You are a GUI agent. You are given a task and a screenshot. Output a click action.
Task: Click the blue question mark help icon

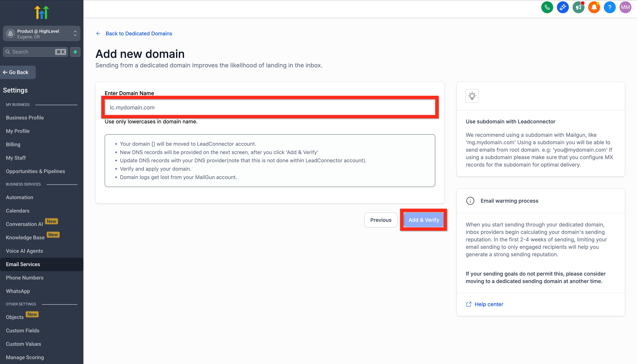point(609,7)
